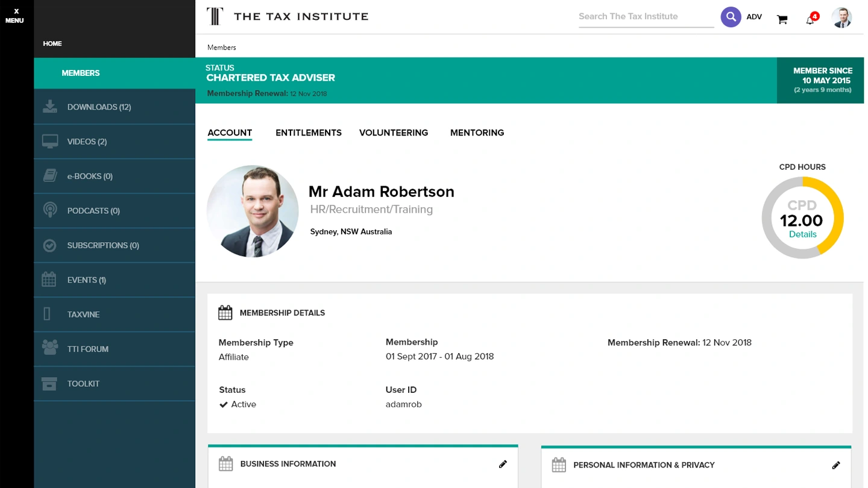868x488 pixels.
Task: Navigate using the Members breadcrumb
Action: click(221, 47)
